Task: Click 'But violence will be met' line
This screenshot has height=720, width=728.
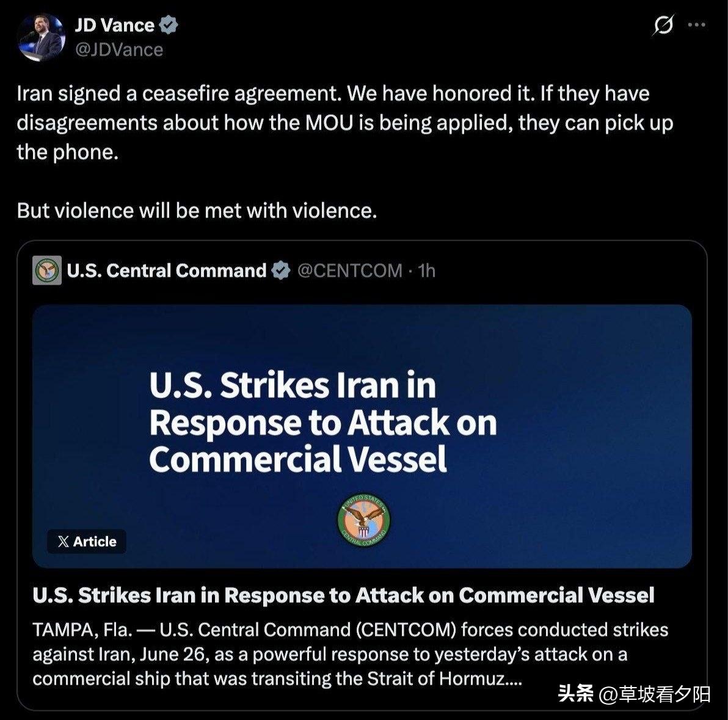Action: click(197, 211)
